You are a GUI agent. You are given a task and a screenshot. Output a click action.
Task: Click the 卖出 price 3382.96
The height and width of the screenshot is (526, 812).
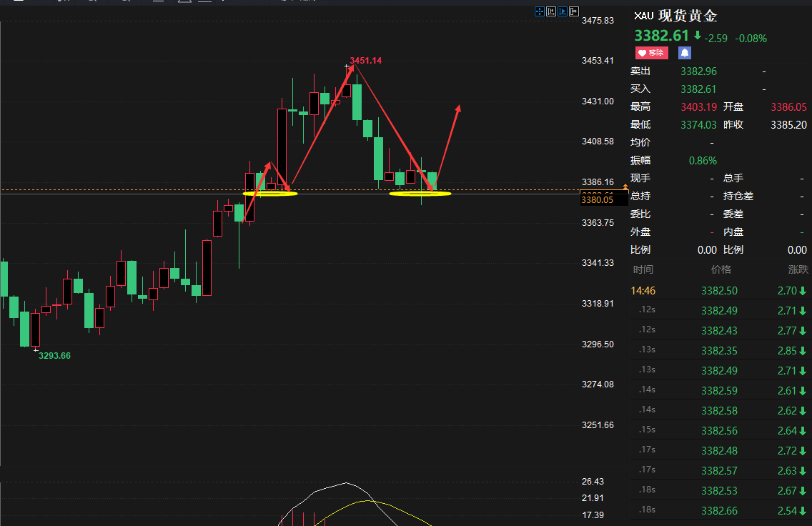pyautogui.click(x=698, y=71)
